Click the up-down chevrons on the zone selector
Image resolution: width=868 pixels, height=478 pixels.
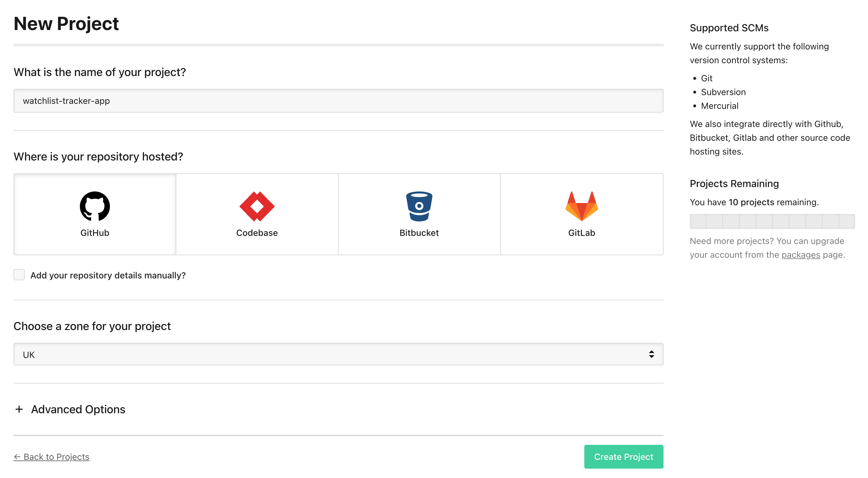pos(651,354)
